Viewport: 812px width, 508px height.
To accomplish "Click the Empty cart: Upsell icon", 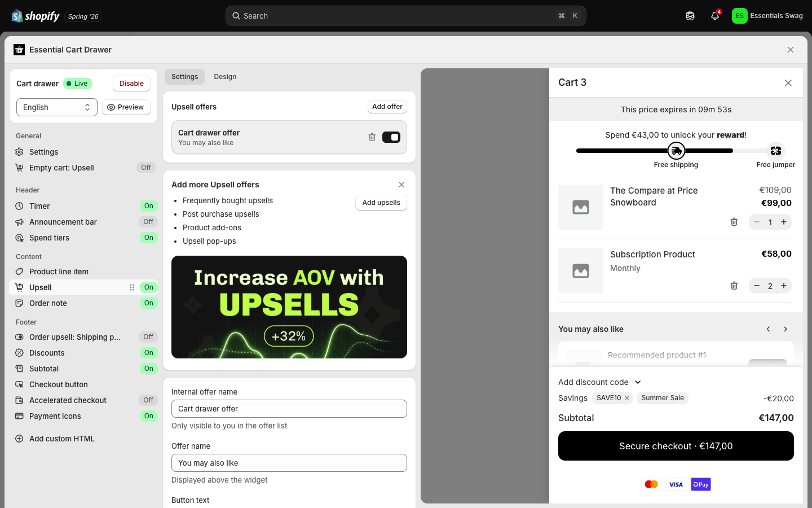I will coord(19,168).
